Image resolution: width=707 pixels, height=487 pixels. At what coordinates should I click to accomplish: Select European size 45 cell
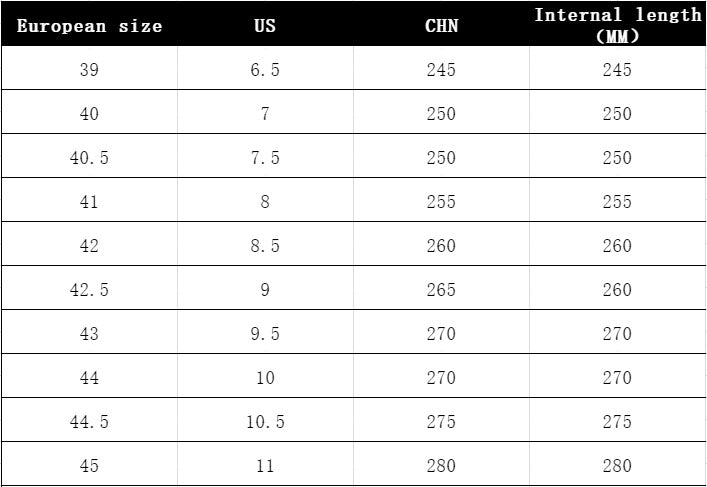click(x=89, y=465)
